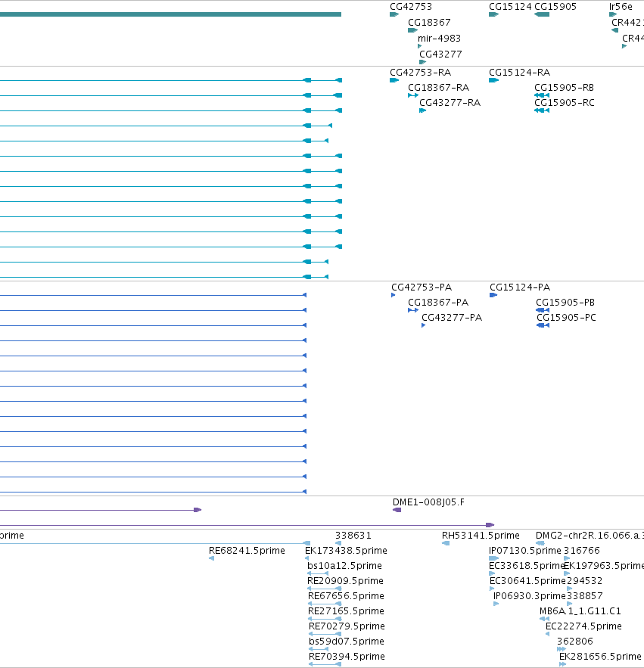Click protein label CG15124-PA

[x=520, y=287]
